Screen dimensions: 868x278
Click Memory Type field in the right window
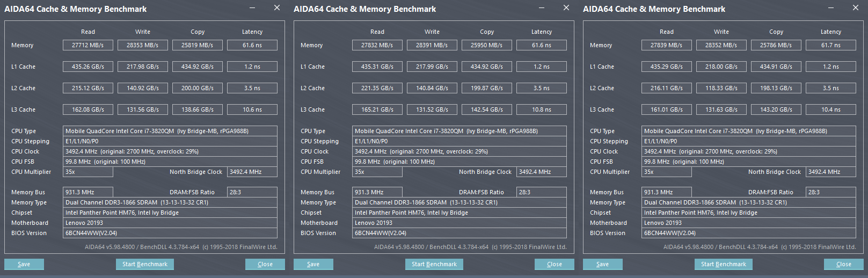(749, 202)
